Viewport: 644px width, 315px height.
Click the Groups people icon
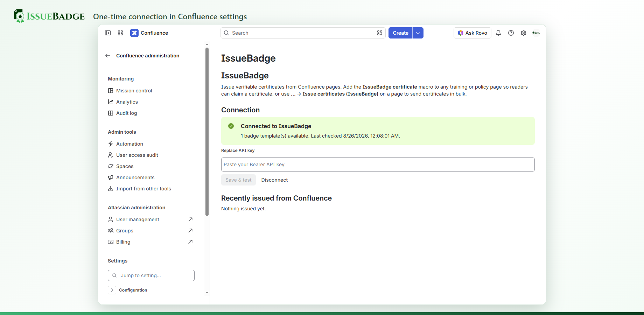point(111,231)
